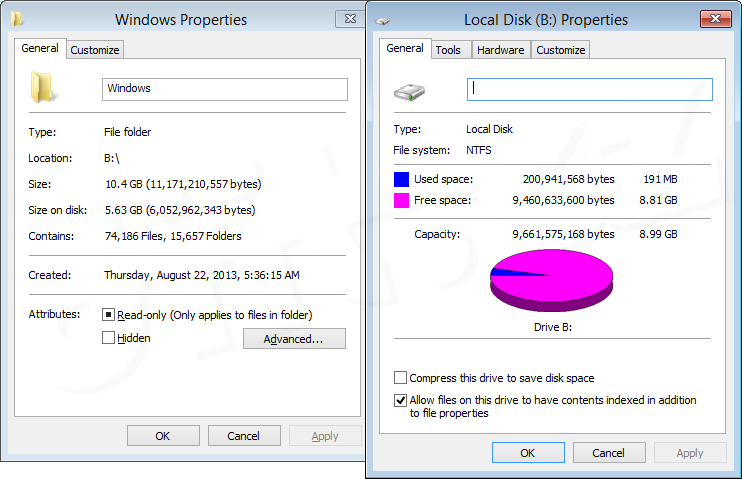Open the Advanced attributes dialog
The width and height of the screenshot is (742, 479).
294,339
